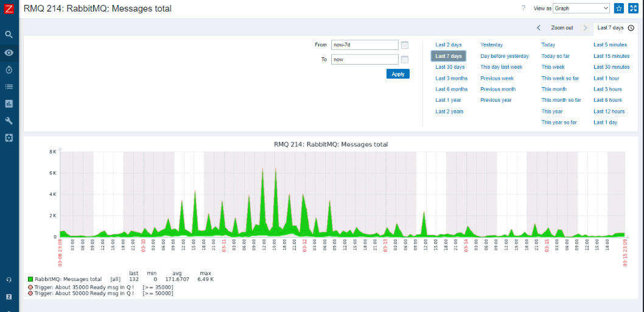
Task: Select the Last 30 days range
Action: (450, 67)
